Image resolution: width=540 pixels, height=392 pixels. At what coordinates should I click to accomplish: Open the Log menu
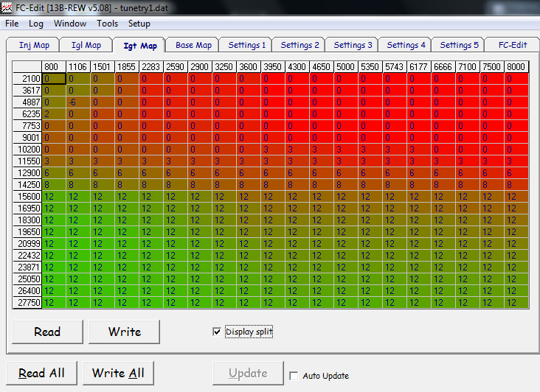[36, 24]
